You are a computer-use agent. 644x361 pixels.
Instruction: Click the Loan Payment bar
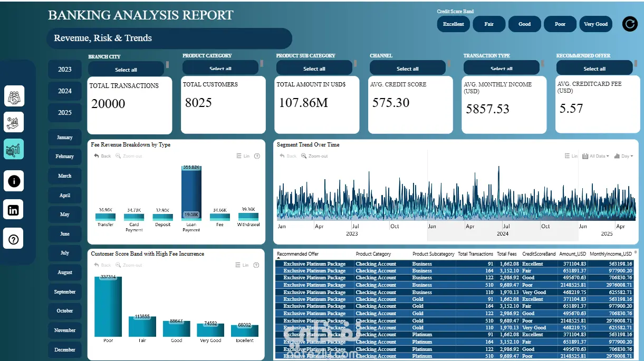(x=191, y=192)
